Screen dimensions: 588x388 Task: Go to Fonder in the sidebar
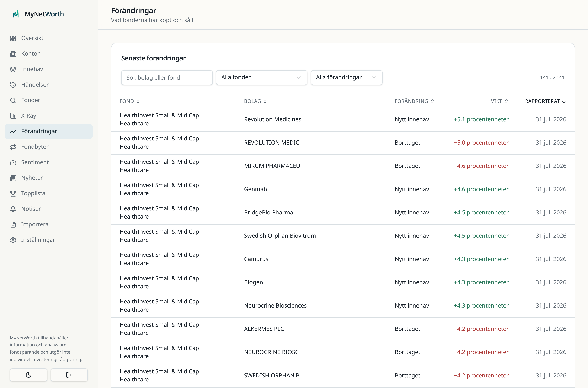click(49, 100)
